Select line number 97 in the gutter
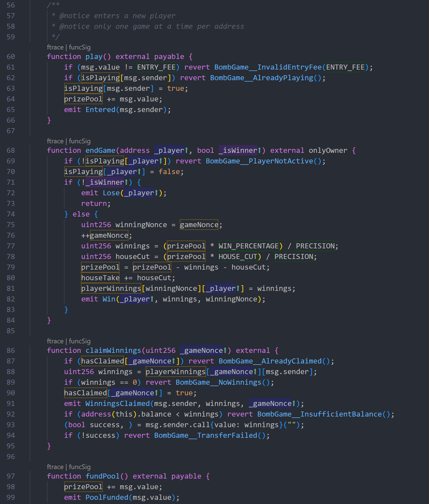Viewport: 429px width, 504px height. (x=11, y=476)
